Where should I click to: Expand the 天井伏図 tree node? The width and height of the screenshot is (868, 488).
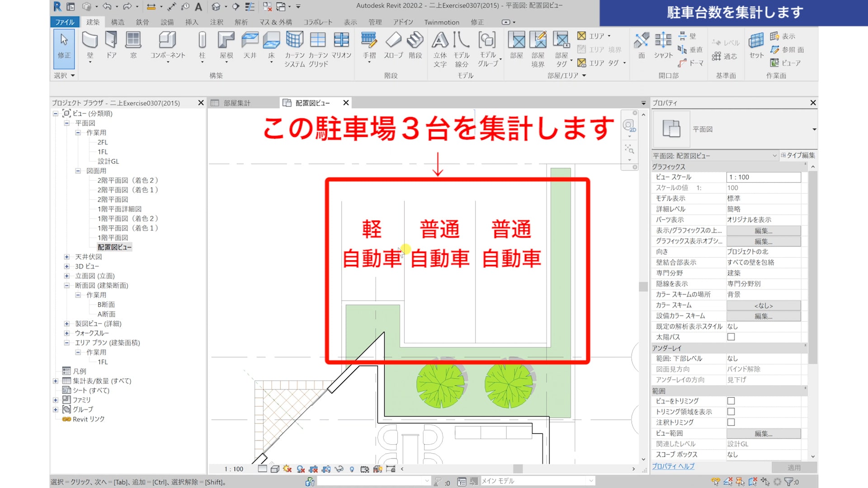66,257
